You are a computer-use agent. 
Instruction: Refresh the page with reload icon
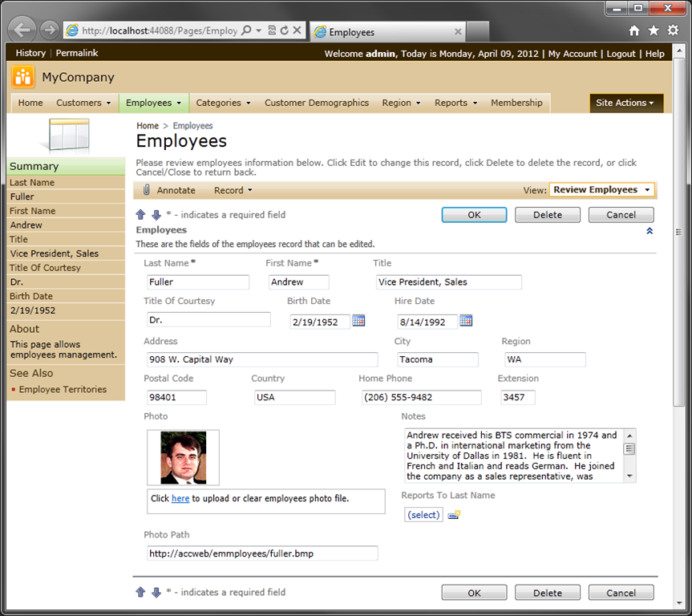(x=285, y=30)
